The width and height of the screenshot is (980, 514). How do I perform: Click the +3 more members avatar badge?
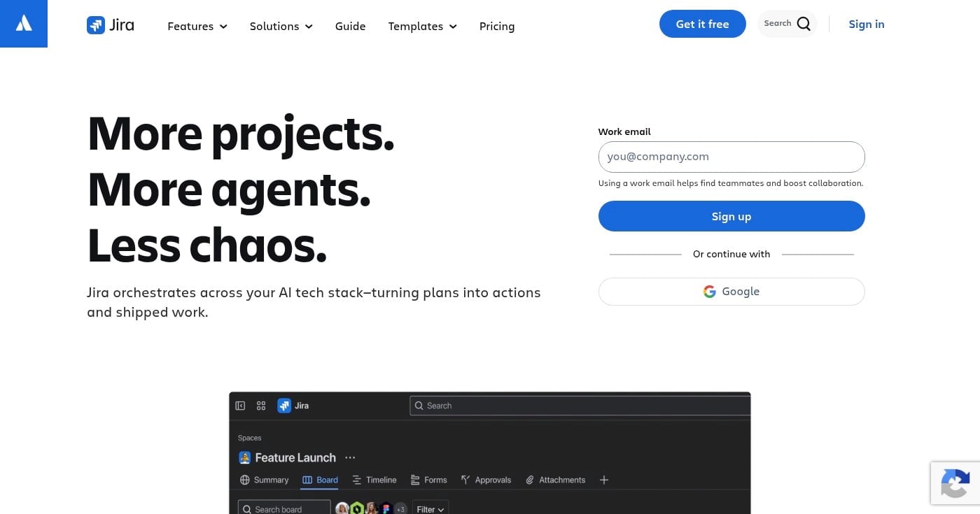click(x=400, y=509)
